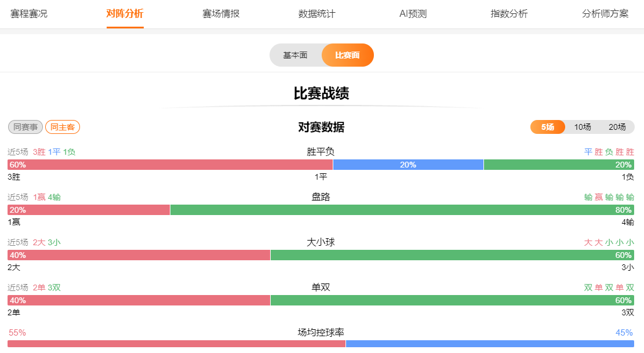This screenshot has height=353, width=644.
Task: Show last 10场 matches
Action: 583,127
